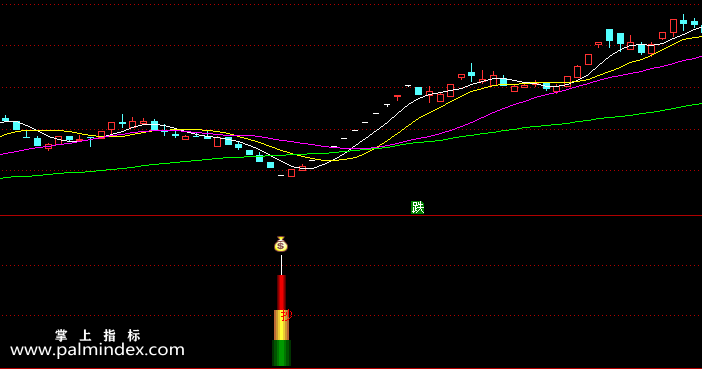Open the www.palmindex.com watermark link
Viewport: 702px width, 369px height.
(97, 350)
